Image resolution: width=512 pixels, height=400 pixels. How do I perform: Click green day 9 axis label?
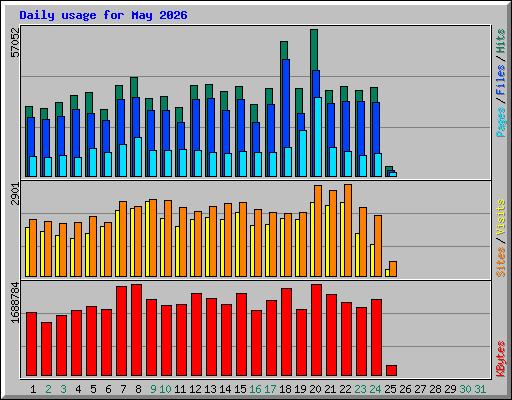153,389
